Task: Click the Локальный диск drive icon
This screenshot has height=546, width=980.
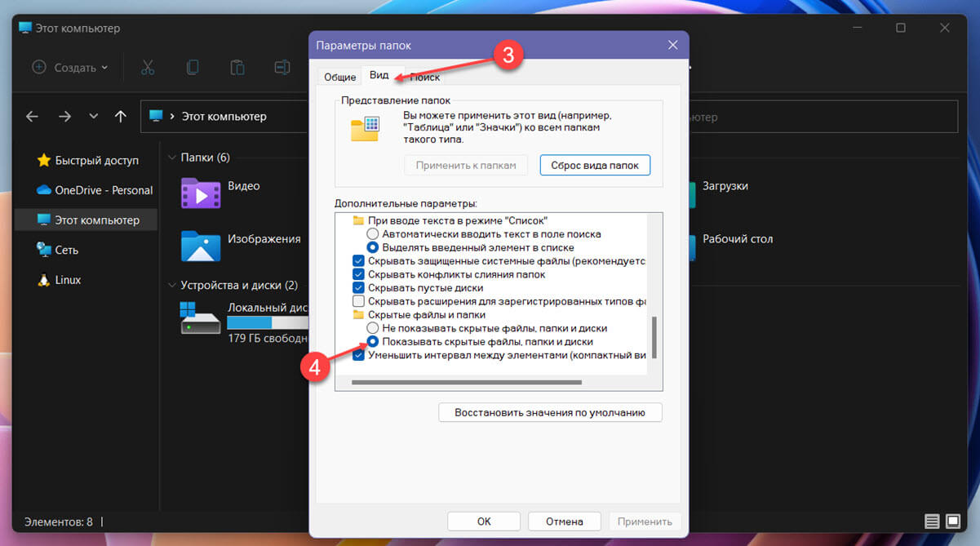Action: click(200, 317)
